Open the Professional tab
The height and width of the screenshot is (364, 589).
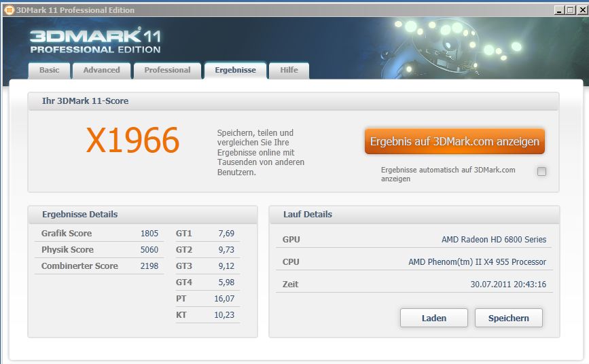(x=167, y=70)
